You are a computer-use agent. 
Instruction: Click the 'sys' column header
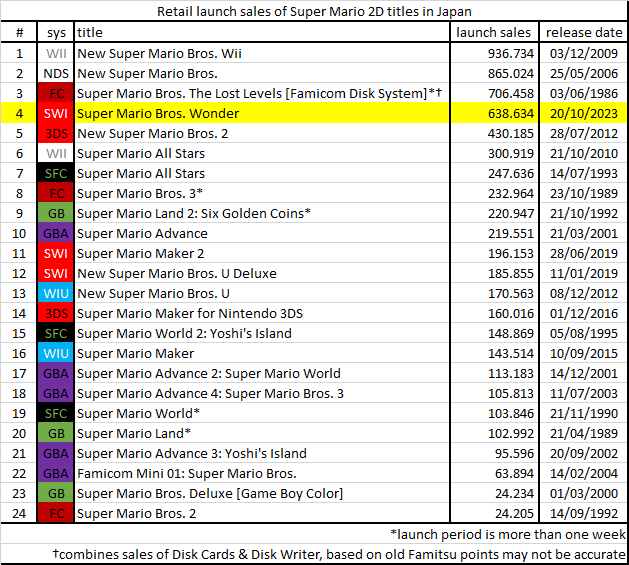coord(56,33)
